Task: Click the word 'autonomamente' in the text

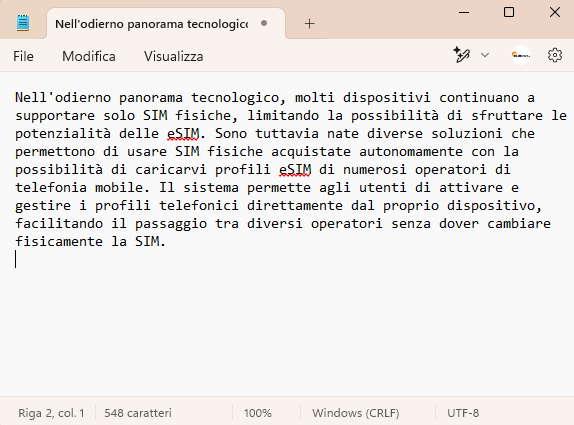Action: pyautogui.click(x=411, y=152)
